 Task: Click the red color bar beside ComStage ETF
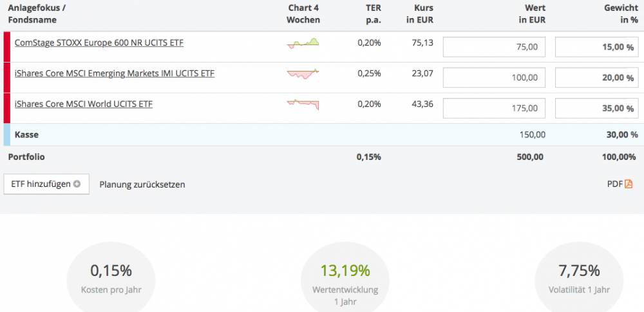click(x=7, y=47)
